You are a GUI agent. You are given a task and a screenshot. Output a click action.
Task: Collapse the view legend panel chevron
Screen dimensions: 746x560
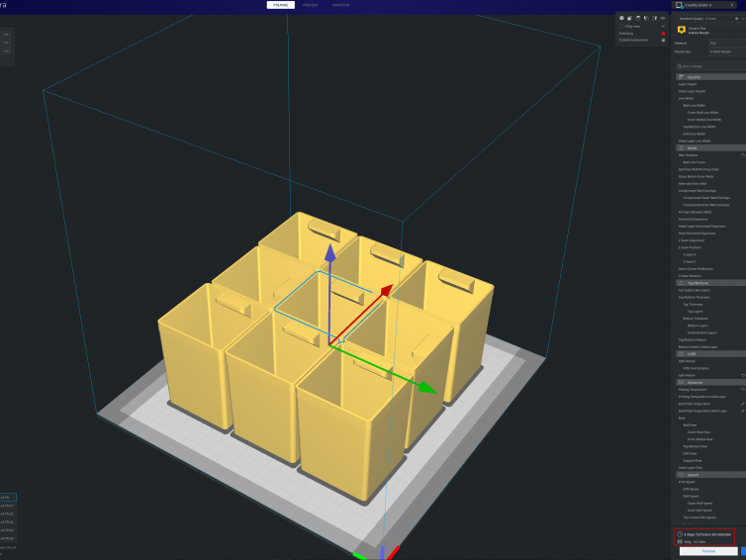click(663, 27)
